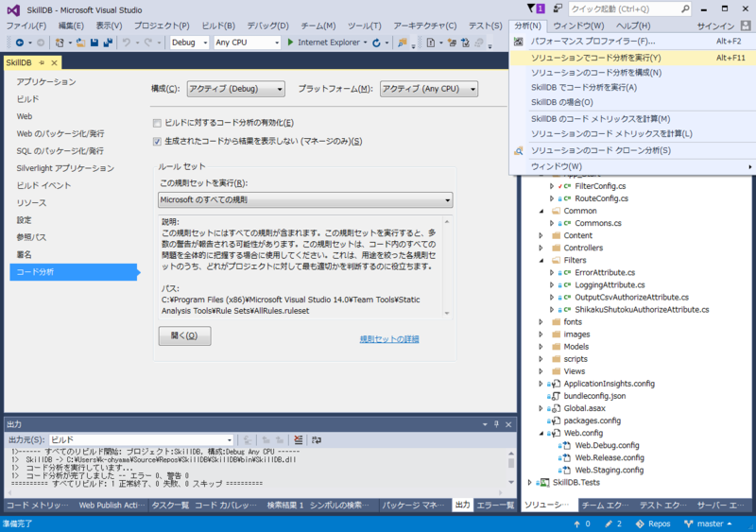Screen dimensions: 756x532
Task: Select ソリューションのコード分析を構成(N) menu item
Action: [x=632, y=73]
